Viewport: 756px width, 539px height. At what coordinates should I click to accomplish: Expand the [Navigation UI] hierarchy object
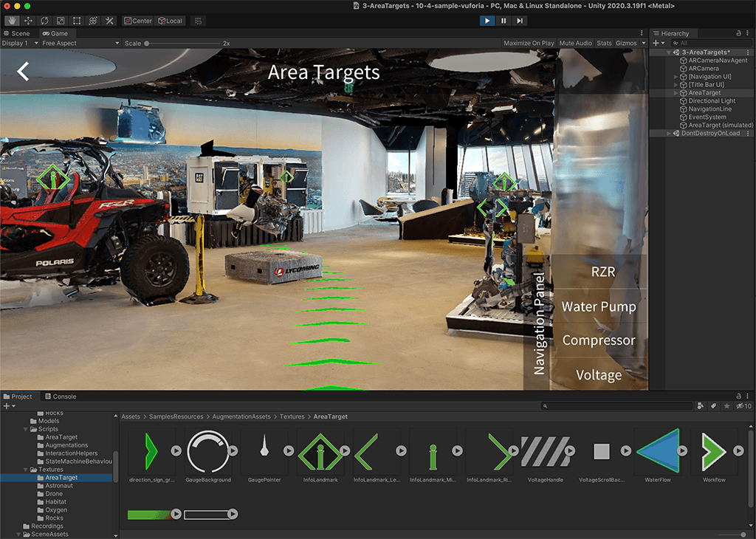(676, 77)
